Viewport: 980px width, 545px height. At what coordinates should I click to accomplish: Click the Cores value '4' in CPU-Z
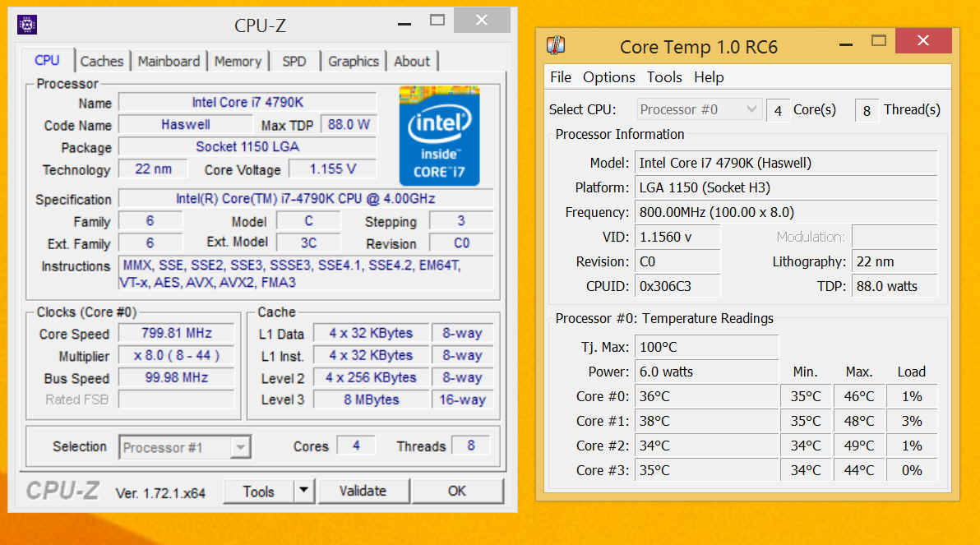pyautogui.click(x=356, y=446)
